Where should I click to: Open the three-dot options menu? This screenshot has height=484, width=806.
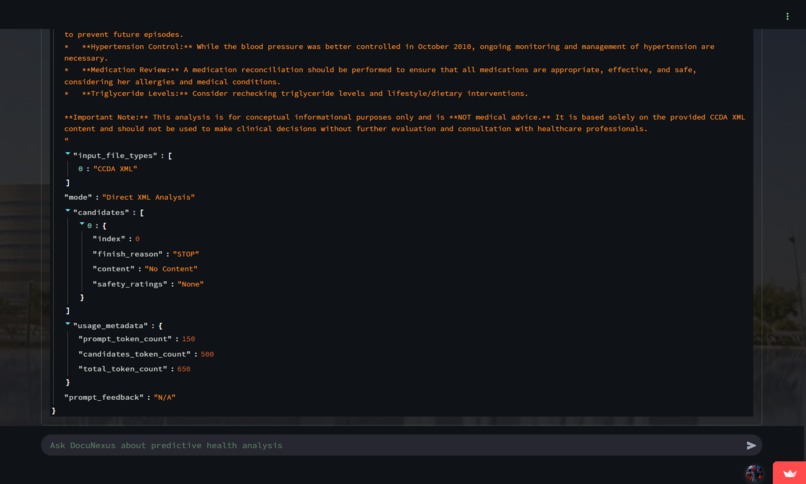click(x=787, y=16)
